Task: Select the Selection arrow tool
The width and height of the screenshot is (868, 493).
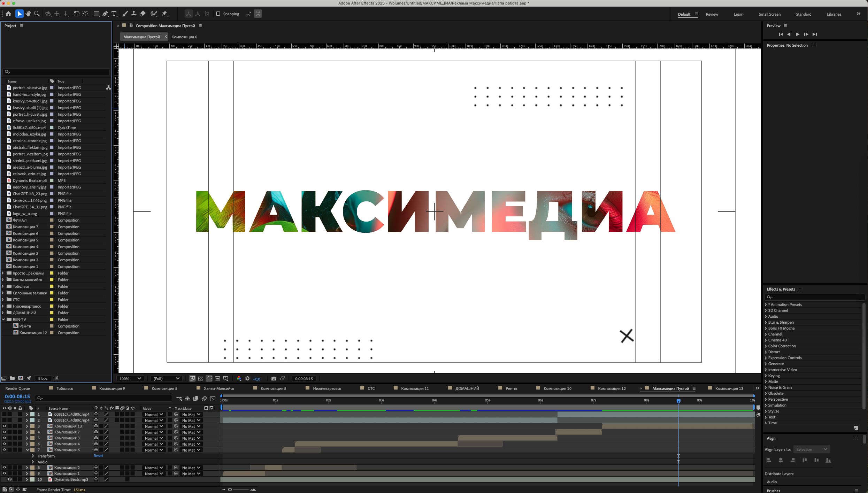Action: point(20,14)
